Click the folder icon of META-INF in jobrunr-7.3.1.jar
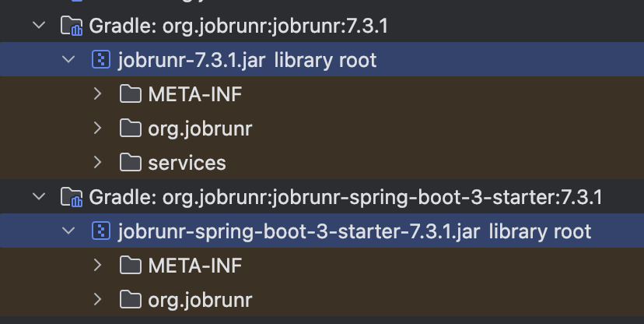 (131, 93)
